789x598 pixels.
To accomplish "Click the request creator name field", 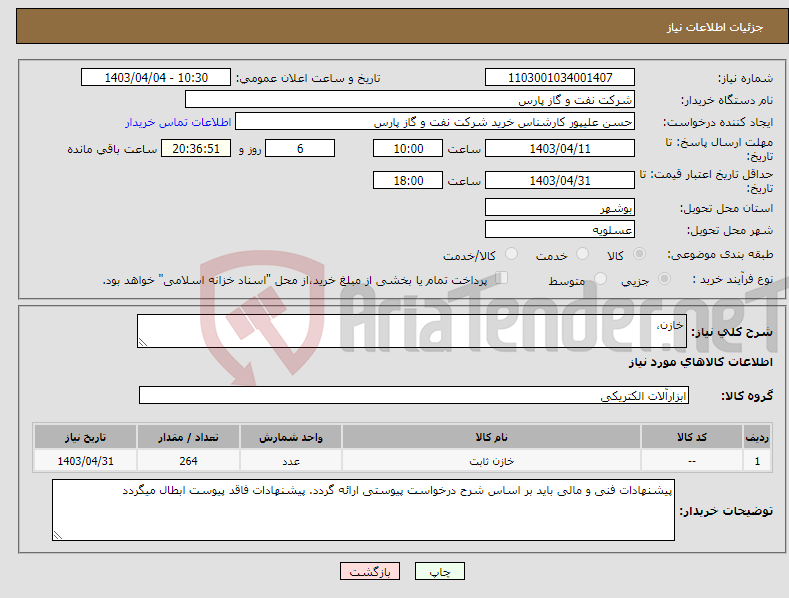I will pos(435,122).
